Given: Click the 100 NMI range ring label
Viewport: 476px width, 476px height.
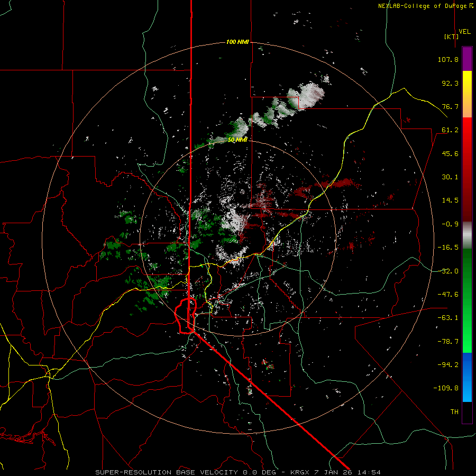Looking at the screenshot, I should pos(237,42).
